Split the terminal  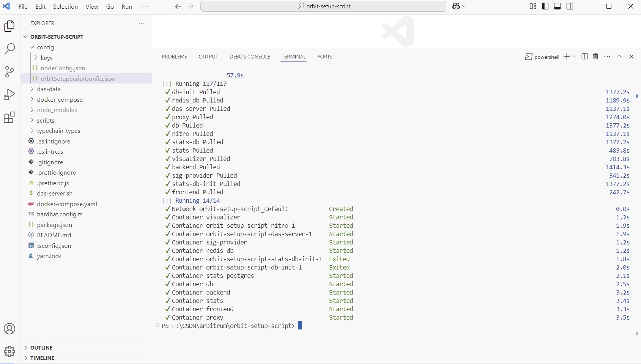(x=584, y=57)
